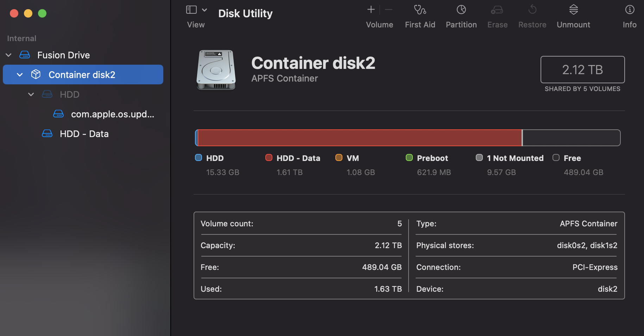The image size is (644, 336).
Task: Click the Physical stores value disk0s2, disk1s2
Action: pyautogui.click(x=587, y=245)
